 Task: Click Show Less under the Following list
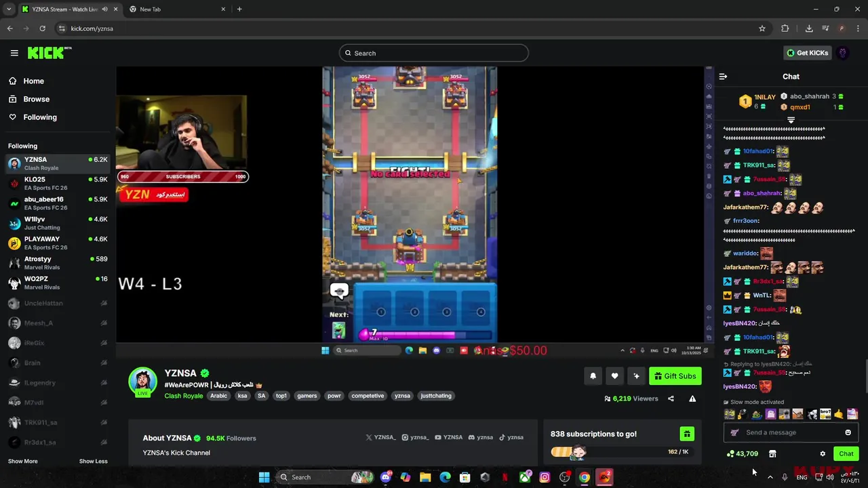pyautogui.click(x=93, y=462)
